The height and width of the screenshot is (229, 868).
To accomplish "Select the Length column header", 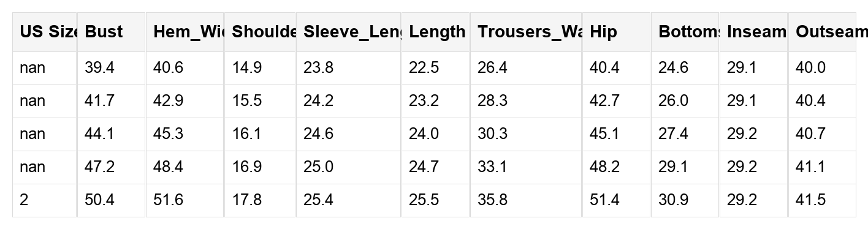I will (x=435, y=32).
